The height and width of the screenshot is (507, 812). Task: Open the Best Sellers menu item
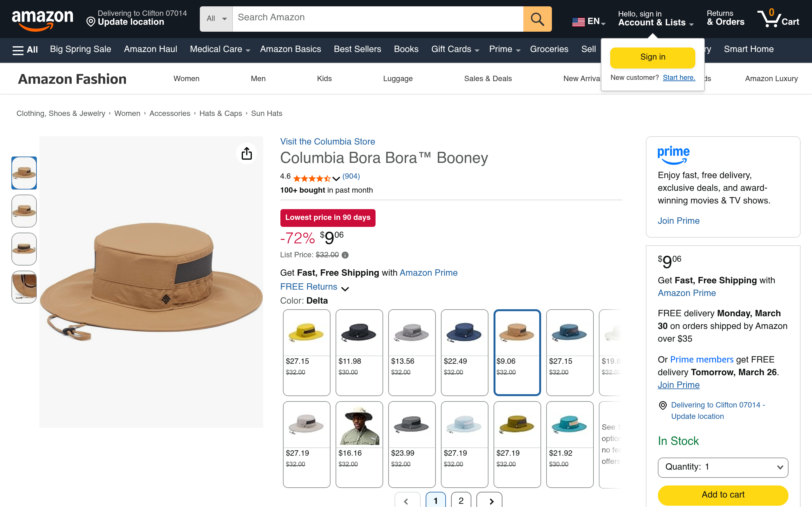pyautogui.click(x=357, y=49)
